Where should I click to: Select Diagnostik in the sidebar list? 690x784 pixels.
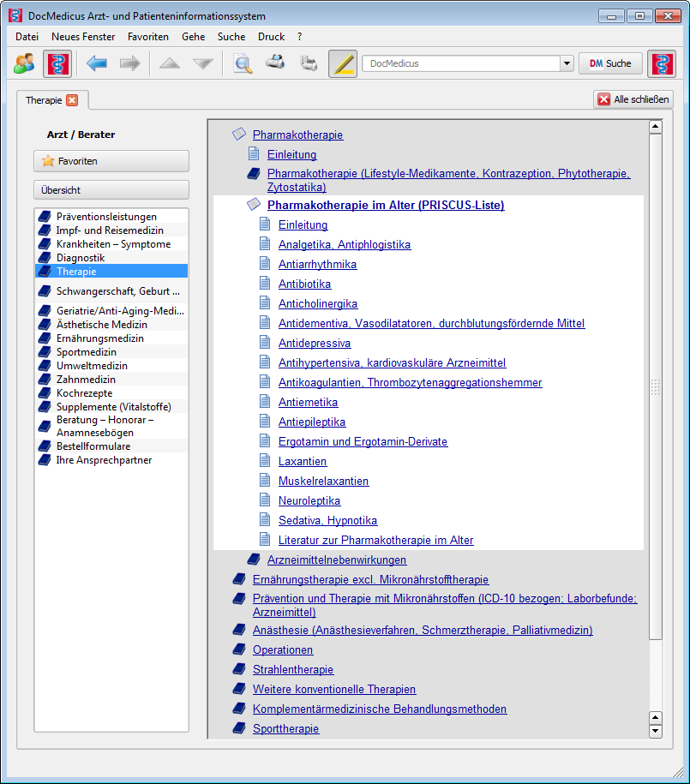(111, 258)
